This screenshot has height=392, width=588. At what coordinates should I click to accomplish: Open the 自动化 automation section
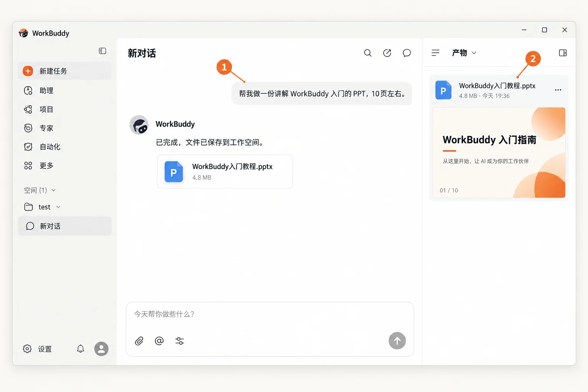coord(65,147)
